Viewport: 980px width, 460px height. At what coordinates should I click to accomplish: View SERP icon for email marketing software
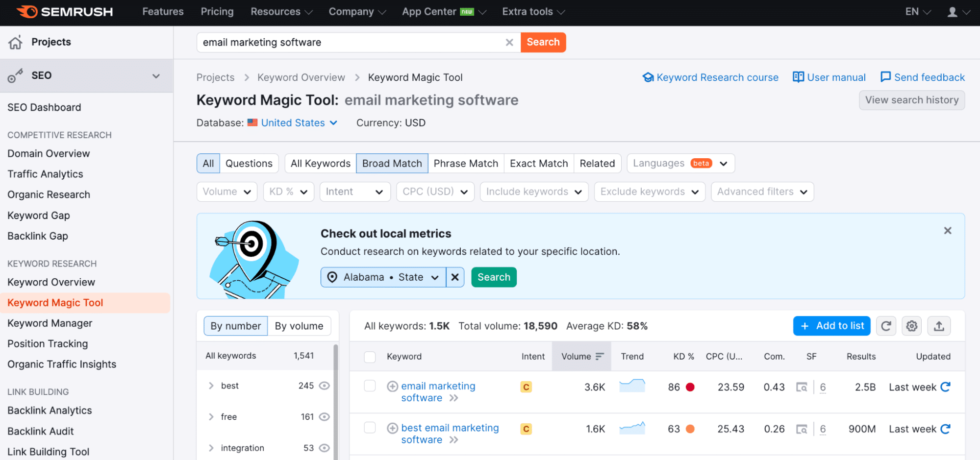point(802,387)
